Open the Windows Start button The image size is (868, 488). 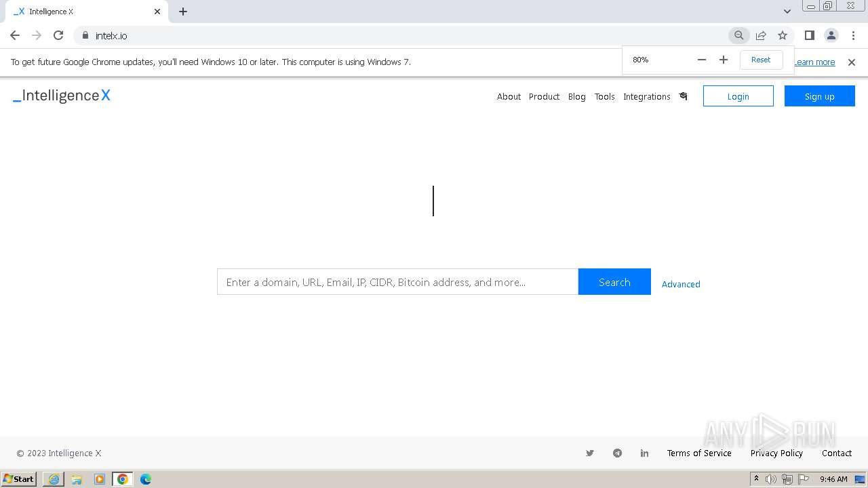19,479
